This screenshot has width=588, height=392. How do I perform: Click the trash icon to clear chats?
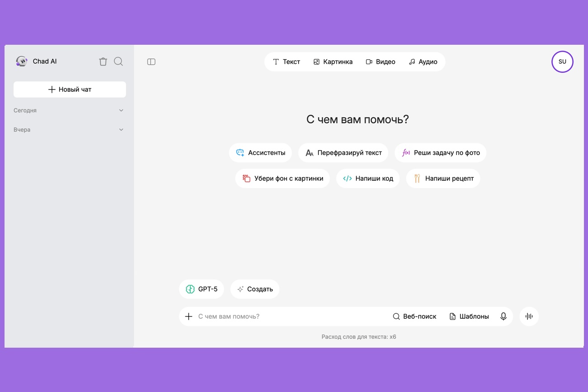coord(103,61)
